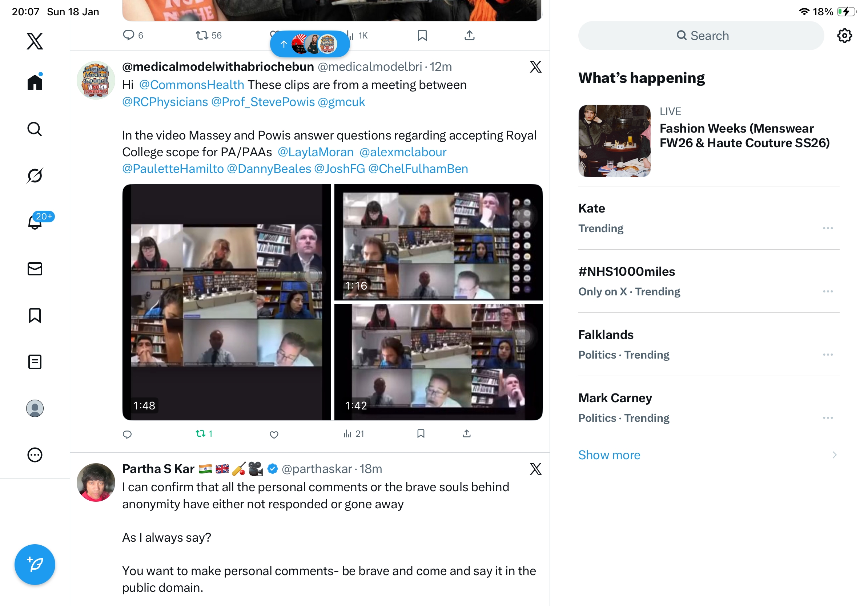Viewport: 868px width, 606px height.
Task: Click the compose post button
Action: pos(35,565)
